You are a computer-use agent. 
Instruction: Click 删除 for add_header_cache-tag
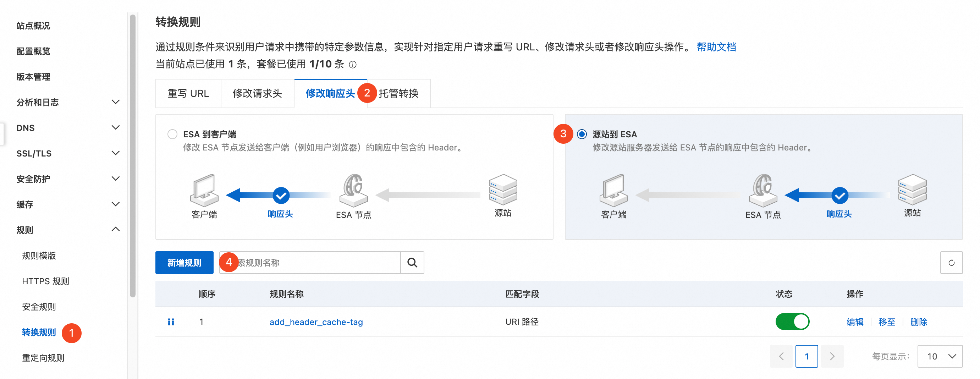pos(918,322)
